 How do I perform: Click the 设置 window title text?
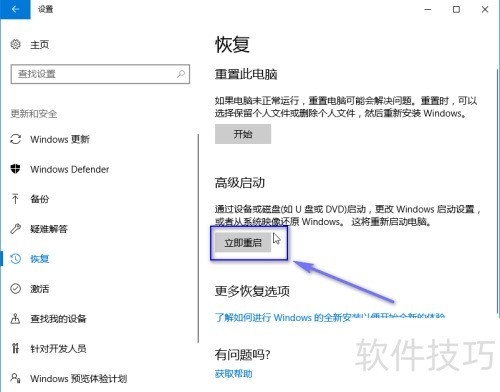click(x=45, y=9)
